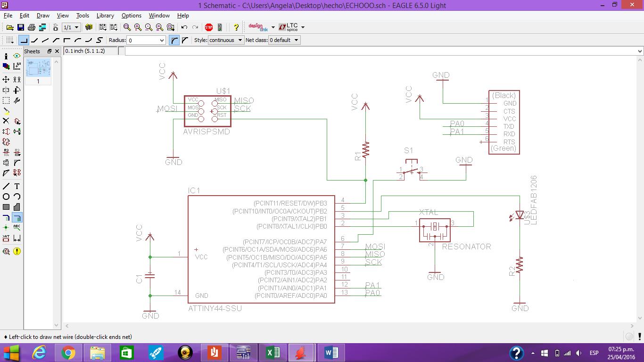Close the Sheets panel
Image resolution: width=644 pixels, height=362 pixels.
point(57,51)
